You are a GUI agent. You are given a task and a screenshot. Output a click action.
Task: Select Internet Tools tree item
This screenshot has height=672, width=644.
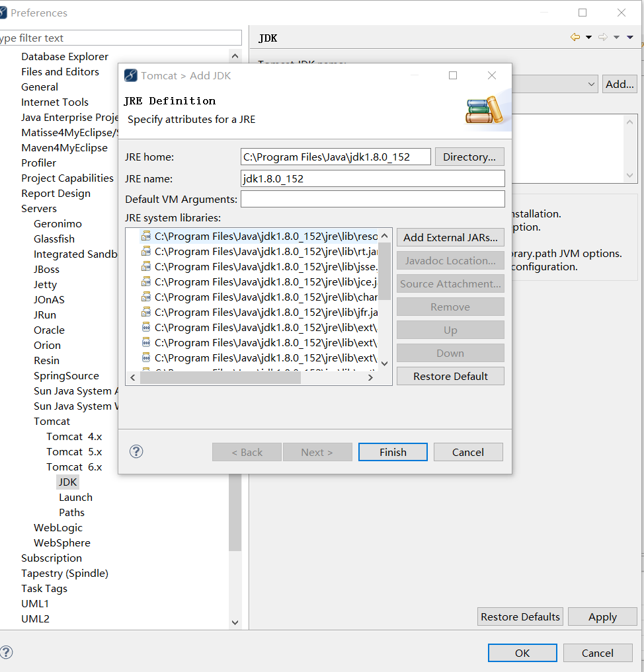55,102
